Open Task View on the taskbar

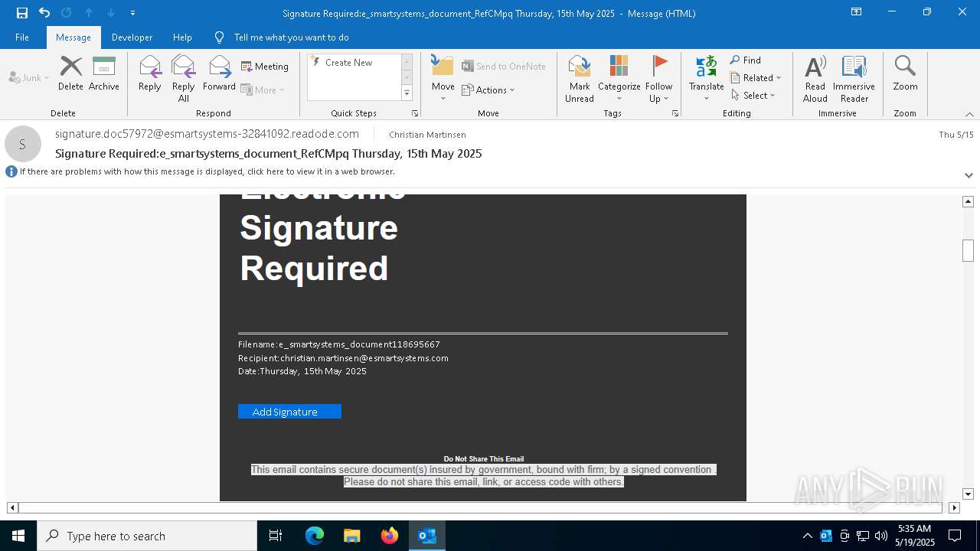[276, 536]
